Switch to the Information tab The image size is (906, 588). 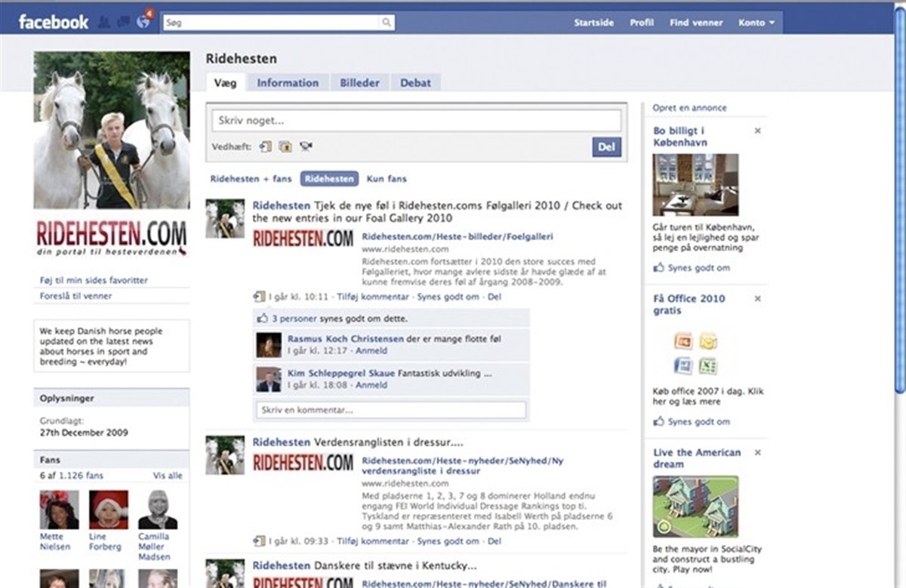pyautogui.click(x=288, y=83)
